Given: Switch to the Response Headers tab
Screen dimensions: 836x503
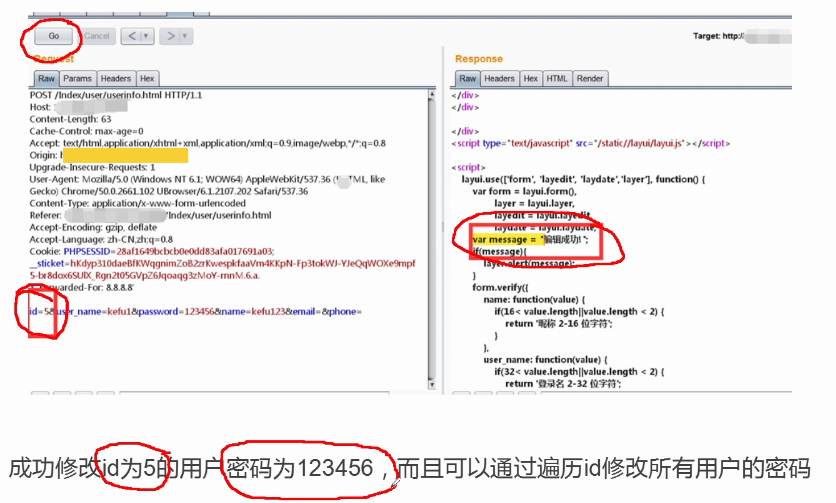Looking at the screenshot, I should coord(499,78).
